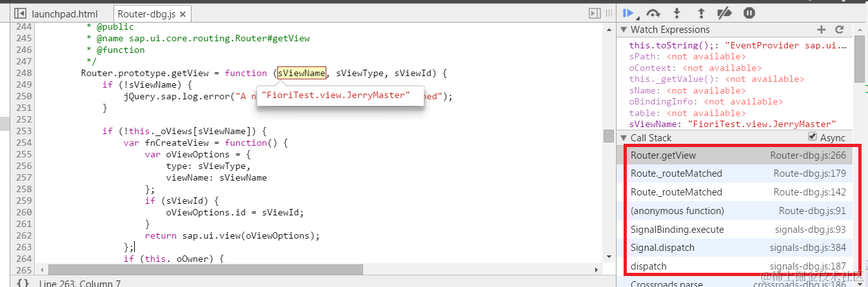Image resolution: width=868 pixels, height=287 pixels.
Task: Resume script execution
Action: (x=629, y=13)
